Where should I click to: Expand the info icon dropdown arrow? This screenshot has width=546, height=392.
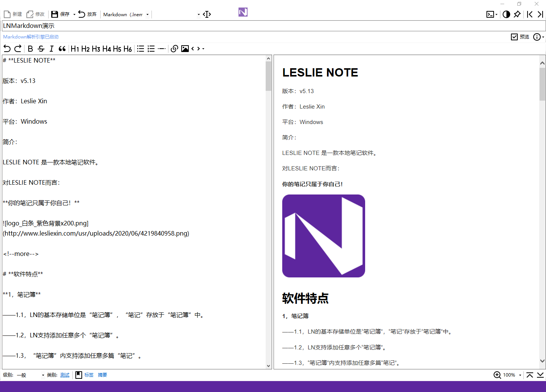click(543, 37)
